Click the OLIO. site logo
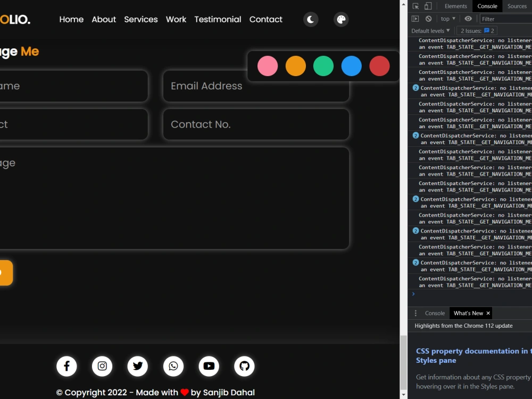532x399 pixels. click(15, 20)
